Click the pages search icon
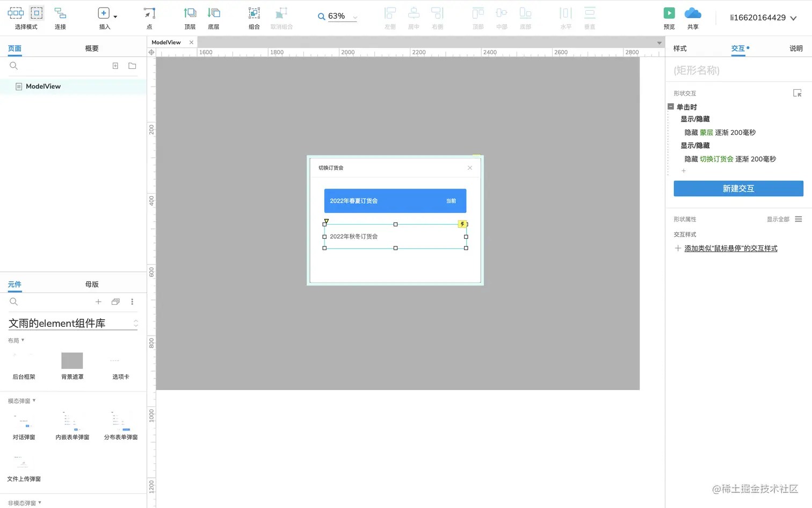Screen dimensions: 812x508 click(14, 66)
